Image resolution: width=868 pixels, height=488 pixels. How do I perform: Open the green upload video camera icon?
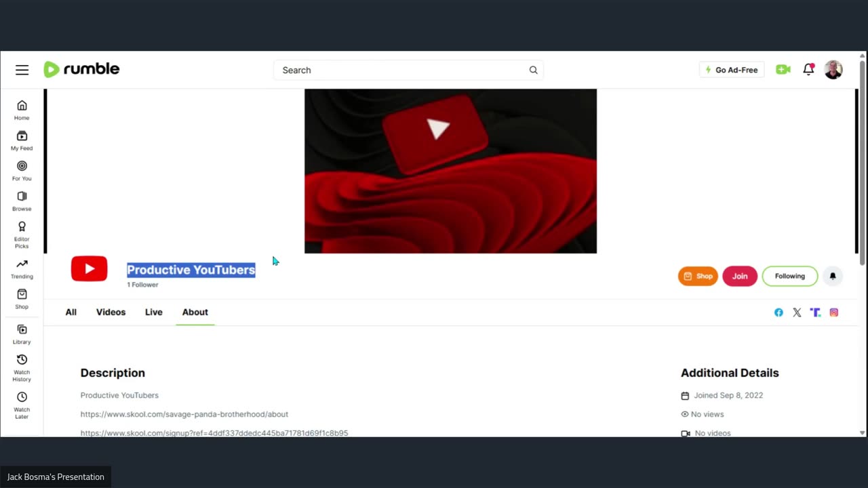pos(783,70)
